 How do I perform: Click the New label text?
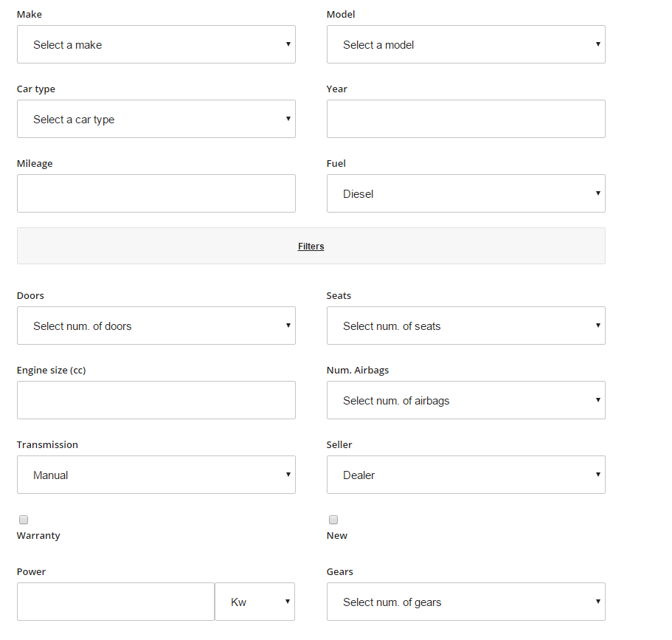click(337, 536)
